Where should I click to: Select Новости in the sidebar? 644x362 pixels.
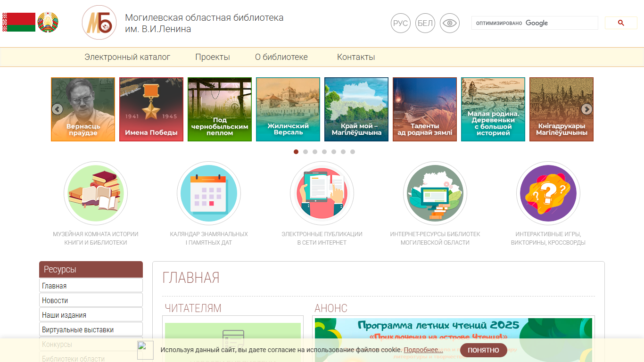(91, 300)
